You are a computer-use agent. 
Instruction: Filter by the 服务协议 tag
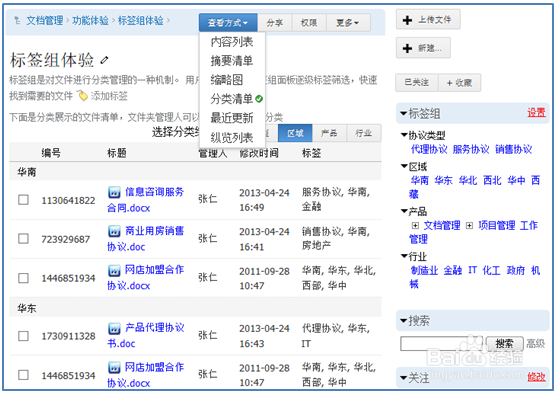[471, 149]
